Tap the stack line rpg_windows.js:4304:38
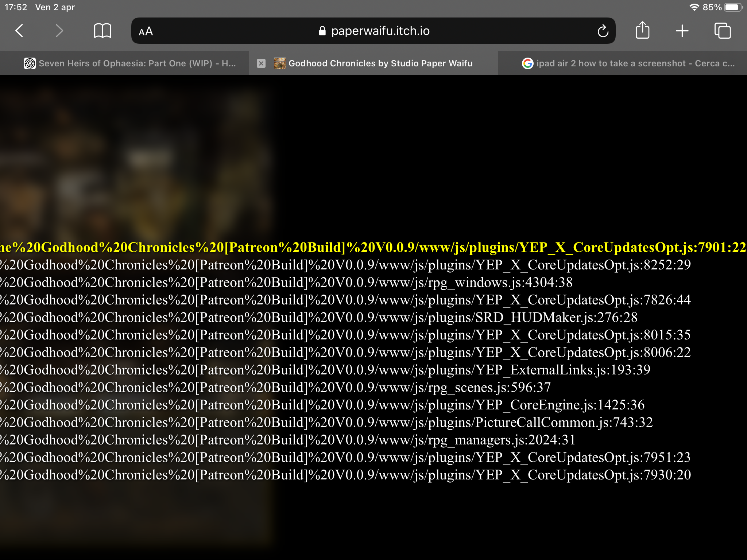The height and width of the screenshot is (560, 747). point(286,283)
